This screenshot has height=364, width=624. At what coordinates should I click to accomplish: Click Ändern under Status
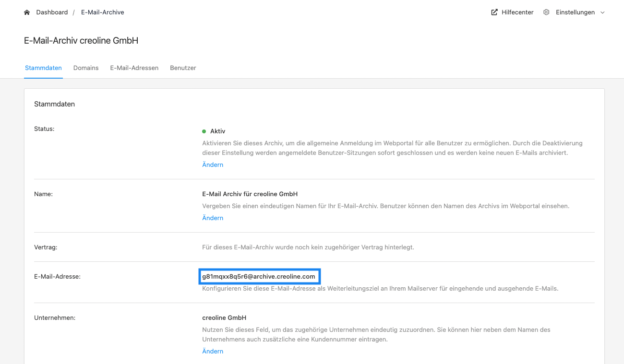coord(213,164)
